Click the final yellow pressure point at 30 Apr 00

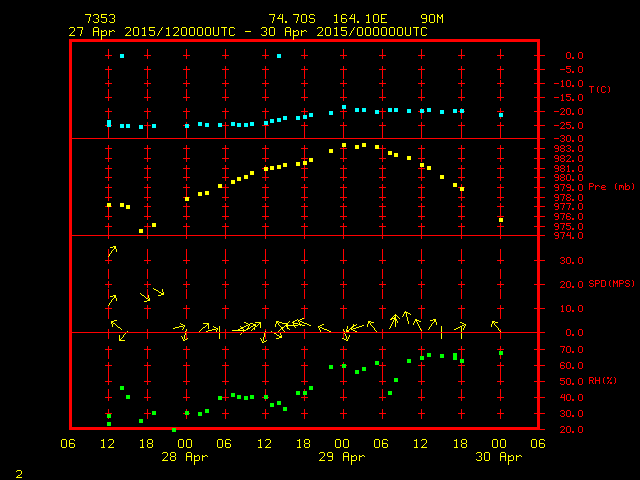click(x=501, y=220)
